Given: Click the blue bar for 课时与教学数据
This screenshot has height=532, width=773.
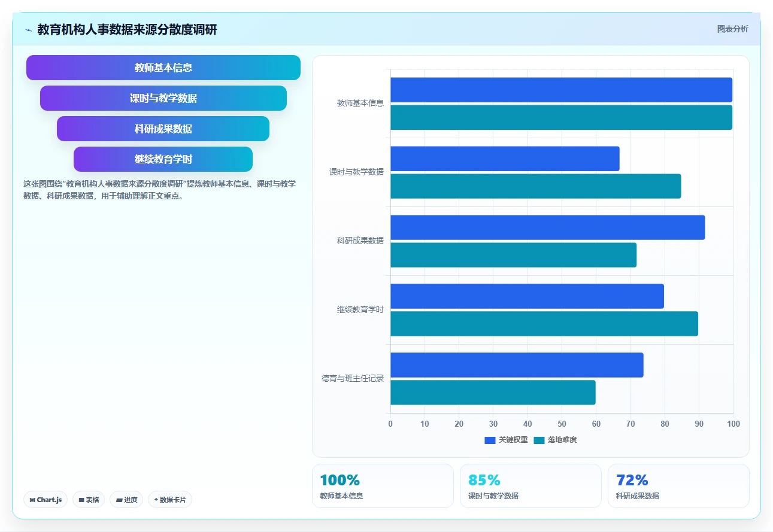Looking at the screenshot, I should [x=505, y=159].
